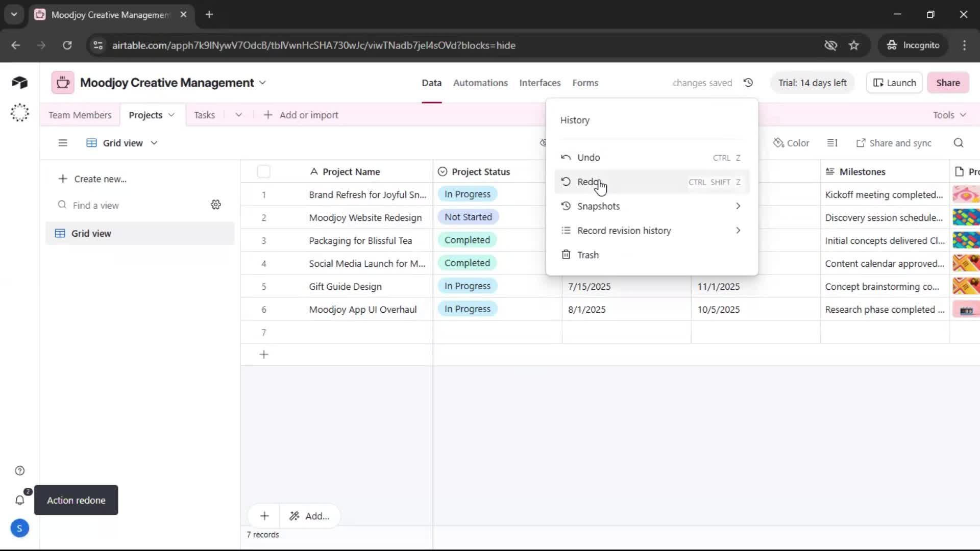Click Create new... view
The width and height of the screenshot is (980, 551).
click(92, 179)
